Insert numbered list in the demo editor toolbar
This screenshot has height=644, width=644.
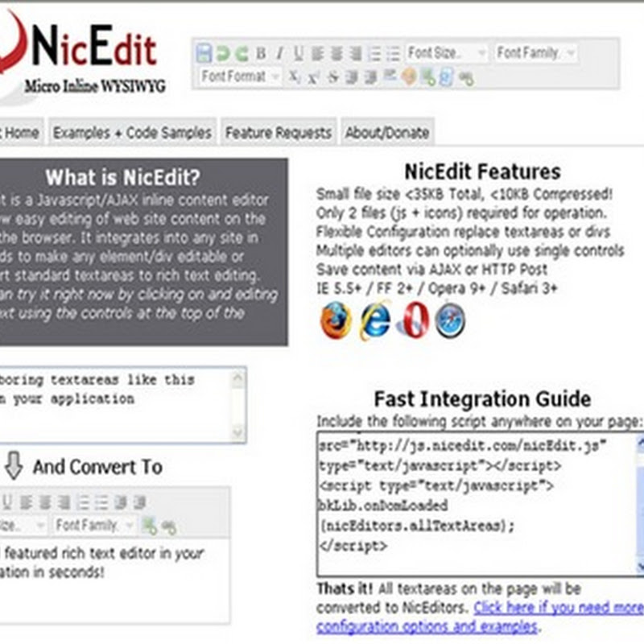point(82,502)
